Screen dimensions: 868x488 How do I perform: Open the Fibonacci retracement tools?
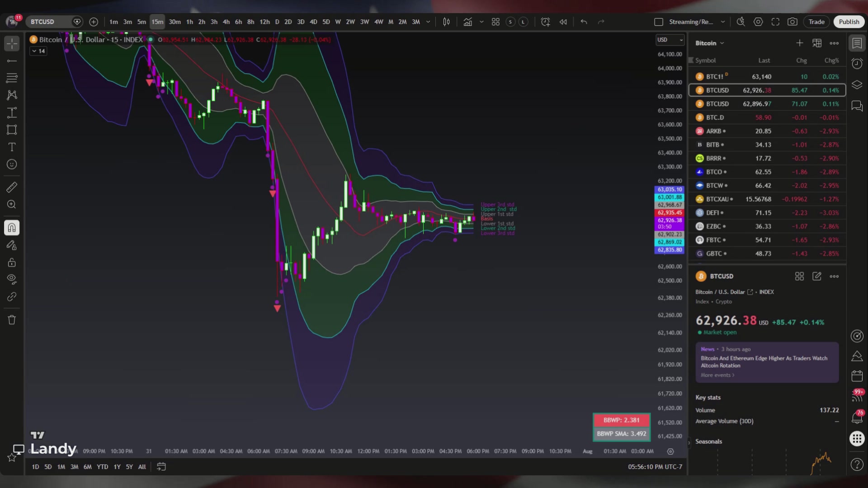click(12, 78)
